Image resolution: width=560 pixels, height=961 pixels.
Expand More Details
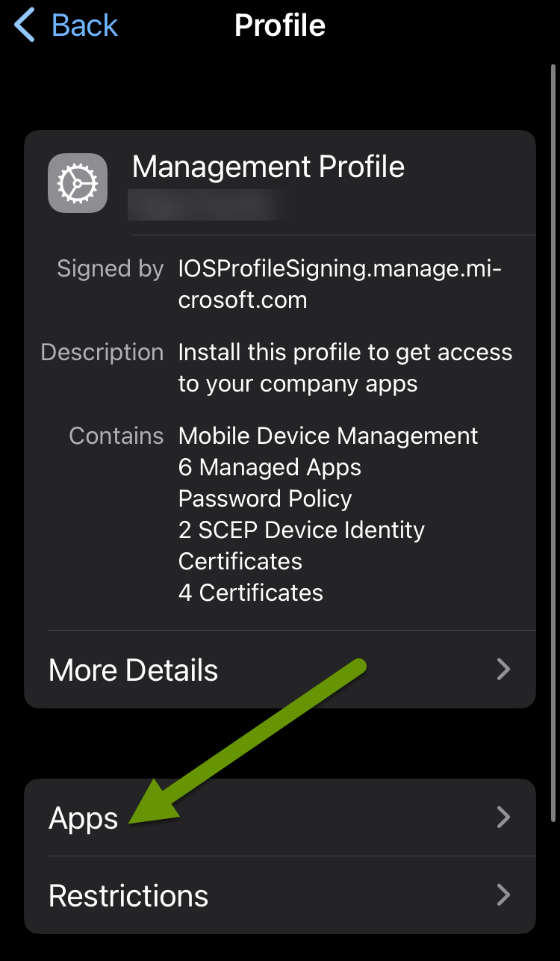(280, 670)
